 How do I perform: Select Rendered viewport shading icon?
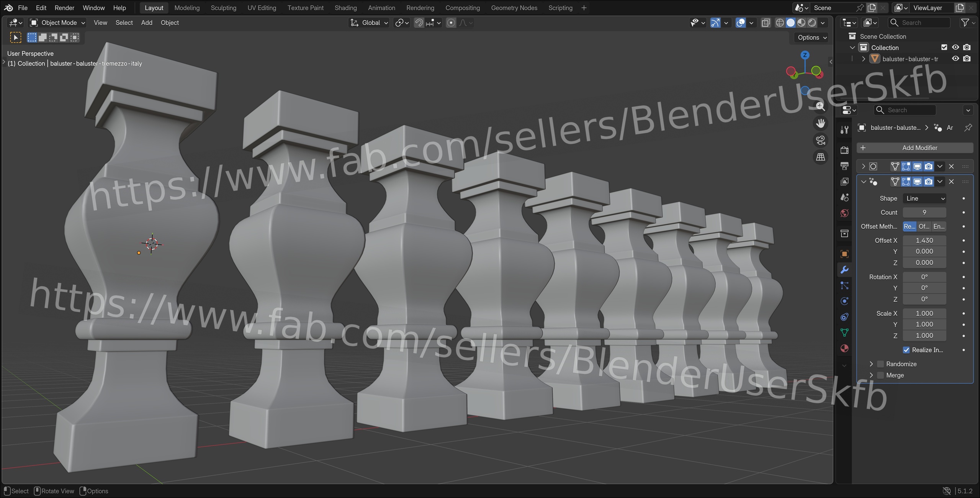click(x=812, y=23)
